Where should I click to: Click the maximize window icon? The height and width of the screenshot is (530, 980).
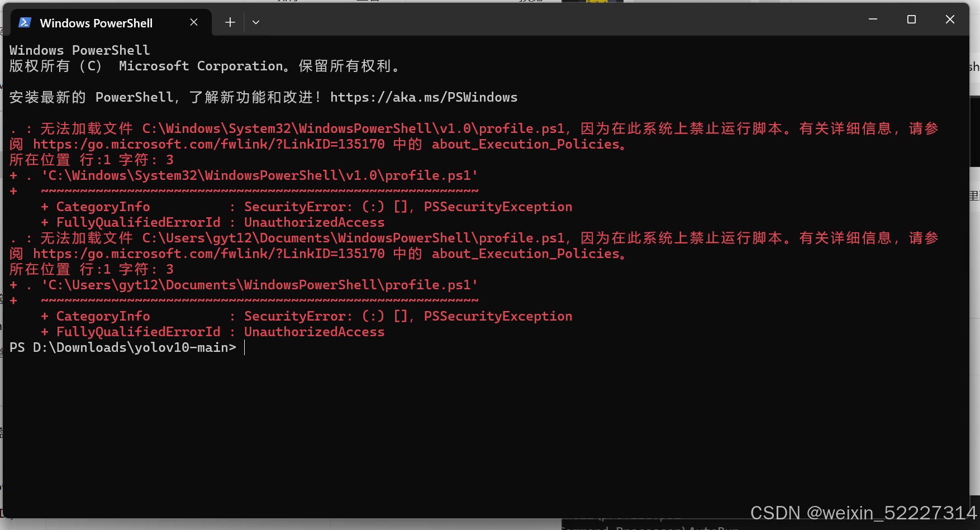coord(911,18)
